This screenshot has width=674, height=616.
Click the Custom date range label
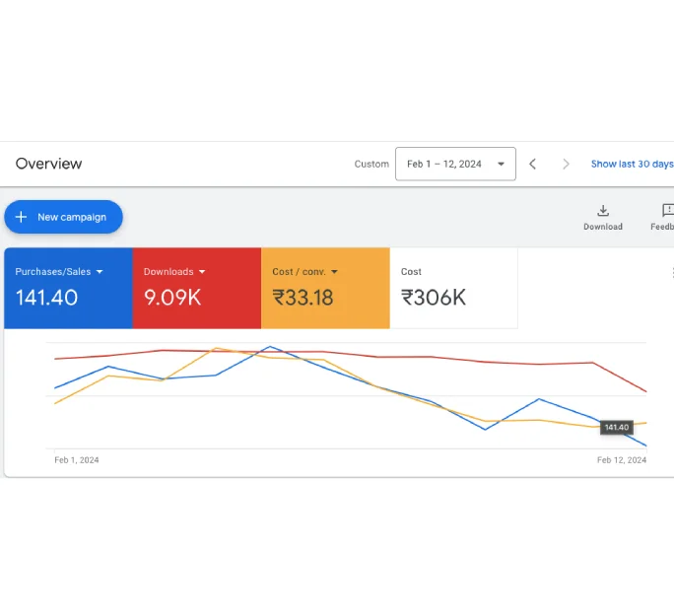pos(371,164)
